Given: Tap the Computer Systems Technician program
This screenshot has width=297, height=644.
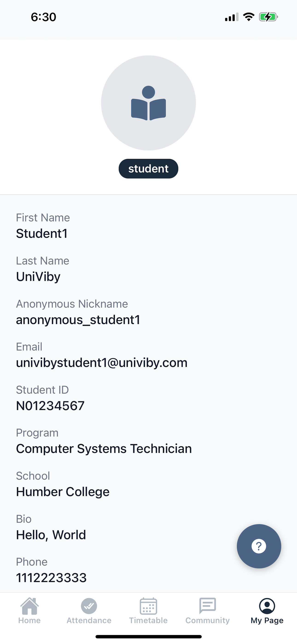Looking at the screenshot, I should coord(104,449).
